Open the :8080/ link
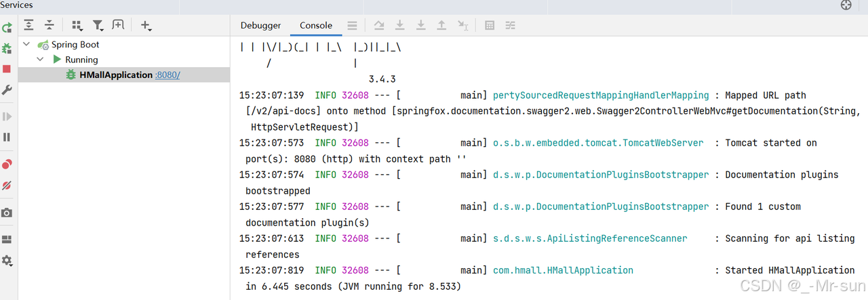Image resolution: width=868 pixels, height=300 pixels. [168, 74]
